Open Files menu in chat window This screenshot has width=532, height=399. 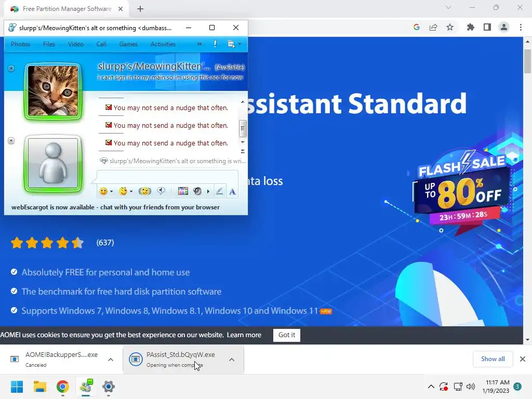(x=49, y=44)
